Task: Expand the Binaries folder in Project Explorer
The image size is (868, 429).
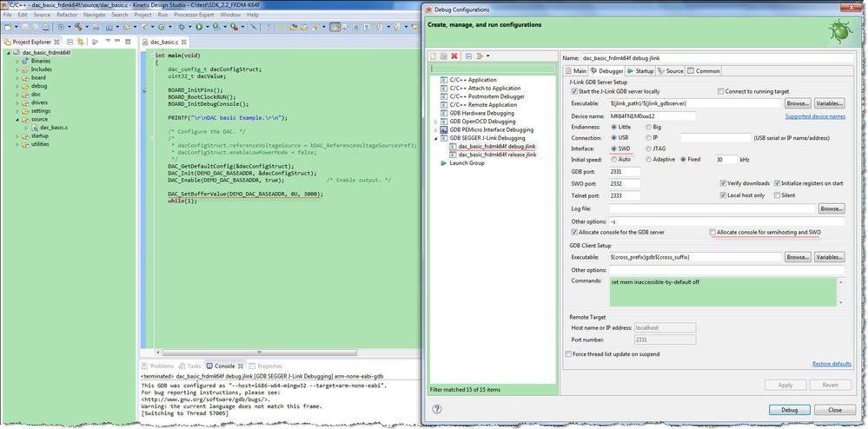Action: [17, 61]
